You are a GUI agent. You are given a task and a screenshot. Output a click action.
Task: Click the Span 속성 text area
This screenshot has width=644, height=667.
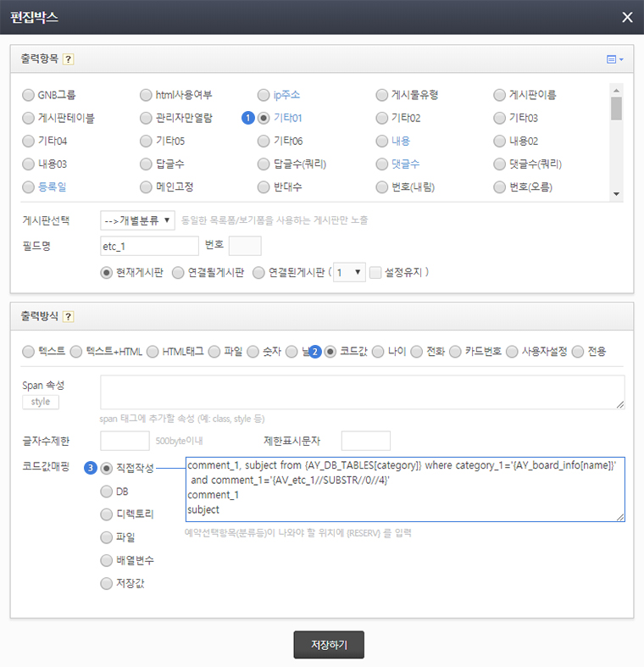pyautogui.click(x=362, y=392)
